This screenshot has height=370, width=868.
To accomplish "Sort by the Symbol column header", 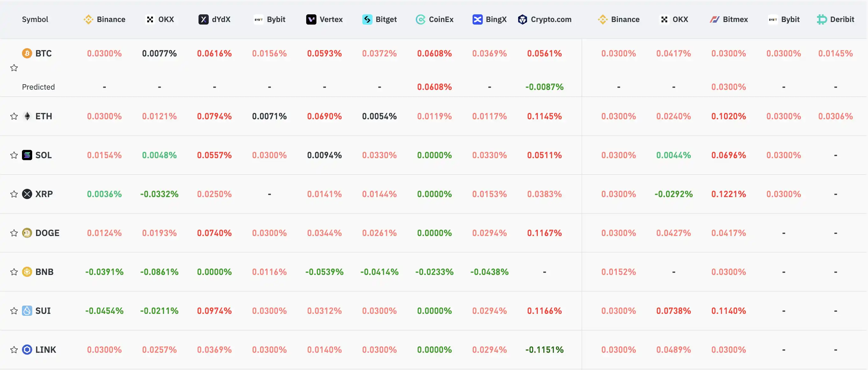I will [x=35, y=19].
